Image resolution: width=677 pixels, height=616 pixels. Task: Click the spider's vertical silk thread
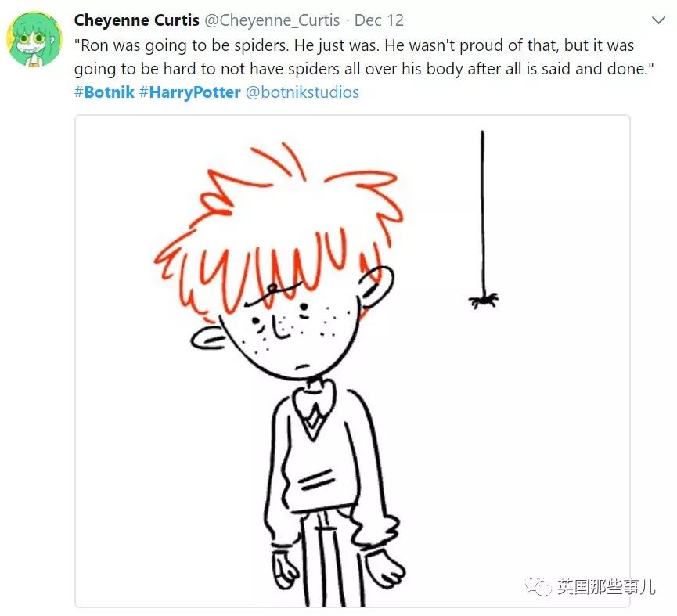pyautogui.click(x=483, y=211)
